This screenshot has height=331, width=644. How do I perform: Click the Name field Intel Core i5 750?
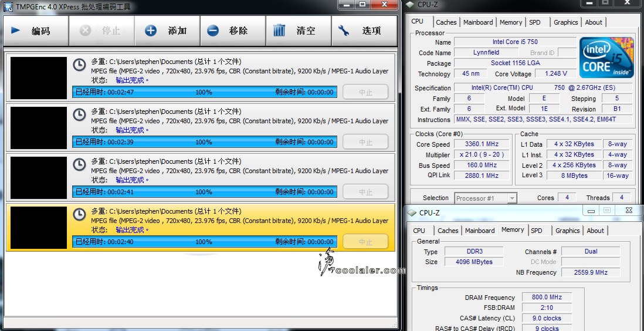[515, 42]
